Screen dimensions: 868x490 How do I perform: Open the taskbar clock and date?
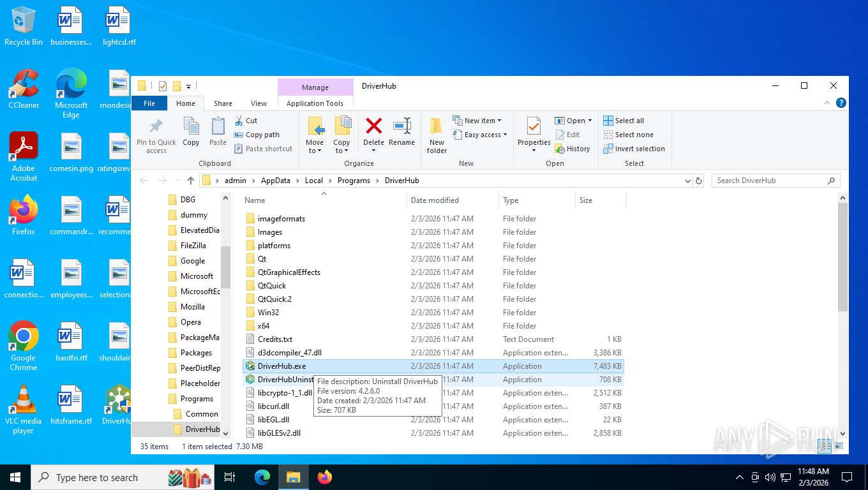coord(813,477)
